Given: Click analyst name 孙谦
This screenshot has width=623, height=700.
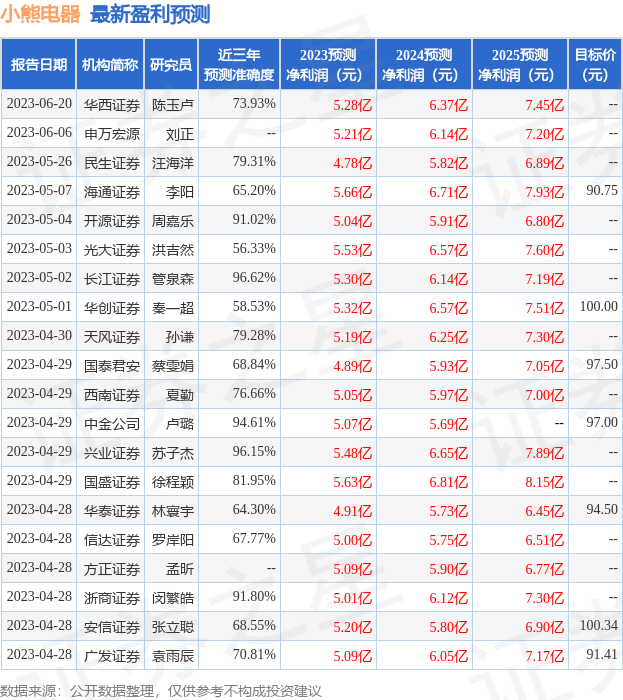Looking at the screenshot, I should point(180,337).
